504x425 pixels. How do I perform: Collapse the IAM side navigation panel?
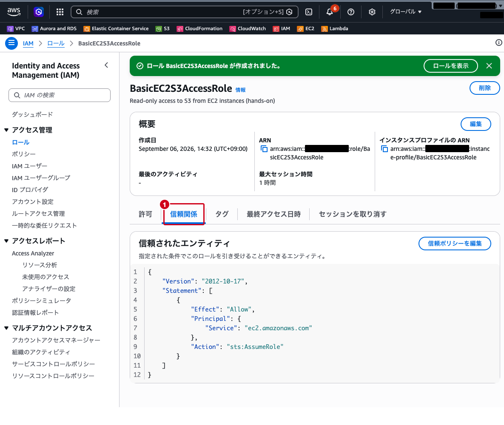coord(106,65)
